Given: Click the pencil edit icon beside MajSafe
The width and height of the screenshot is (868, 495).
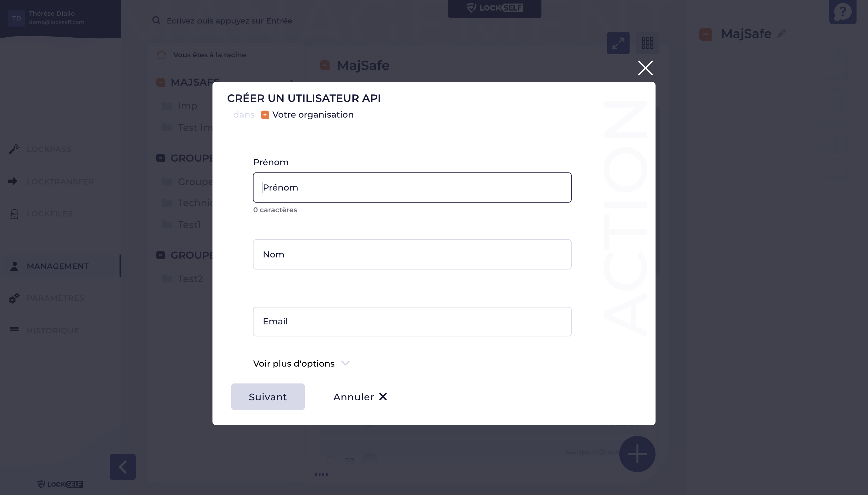Looking at the screenshot, I should click(x=782, y=34).
